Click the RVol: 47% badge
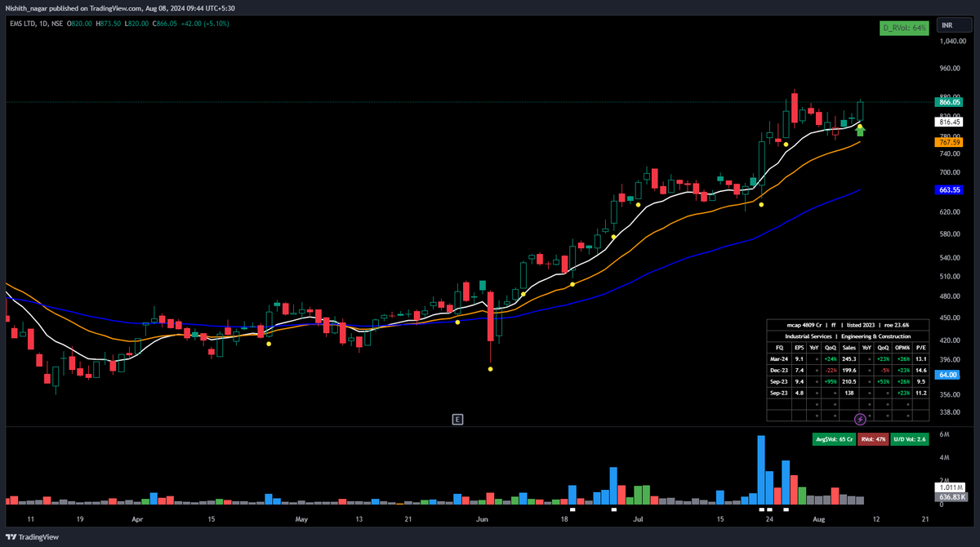Viewport: 980px width, 547px height. 872,439
